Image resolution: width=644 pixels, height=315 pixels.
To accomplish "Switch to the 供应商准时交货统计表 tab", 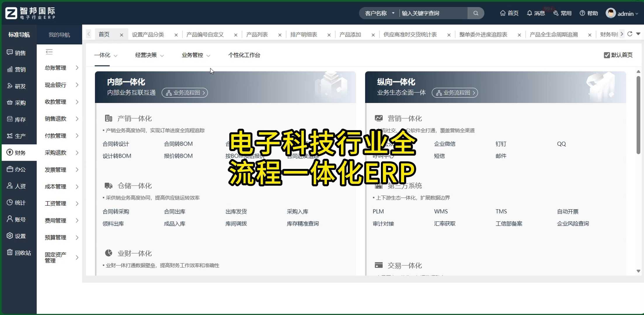I will point(410,35).
